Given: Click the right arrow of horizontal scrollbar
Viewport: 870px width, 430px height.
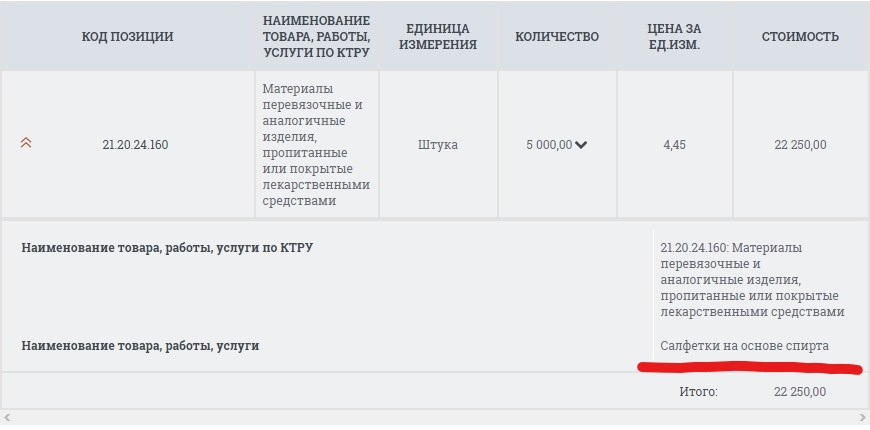Looking at the screenshot, I should coord(863,417).
